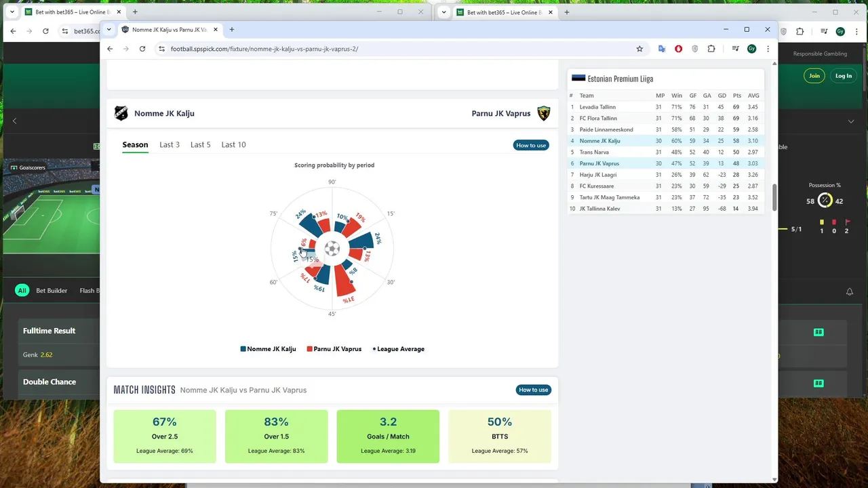This screenshot has height=488, width=868.
Task: Click the possession percentage ring
Action: [x=825, y=200]
